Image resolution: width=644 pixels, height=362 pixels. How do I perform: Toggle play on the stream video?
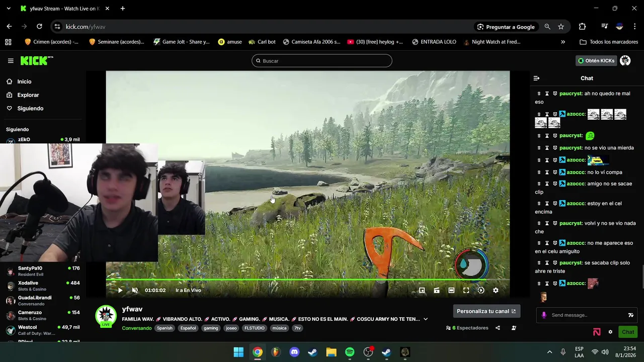pyautogui.click(x=120, y=290)
